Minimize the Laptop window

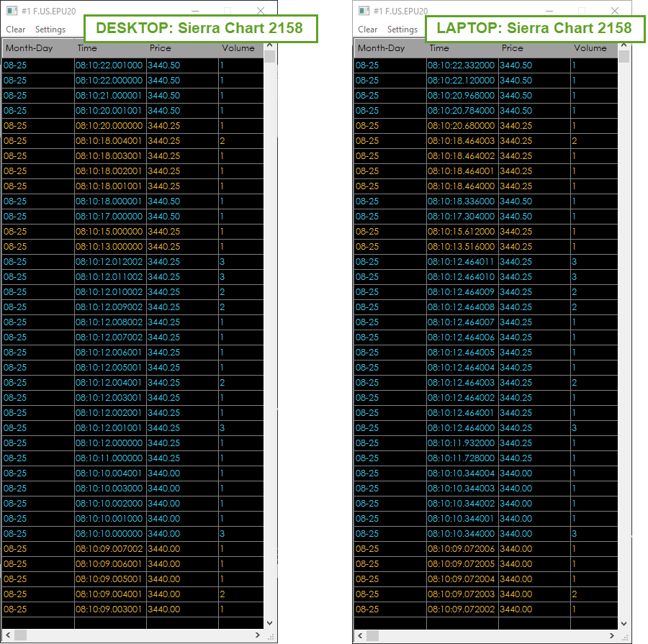coord(549,11)
